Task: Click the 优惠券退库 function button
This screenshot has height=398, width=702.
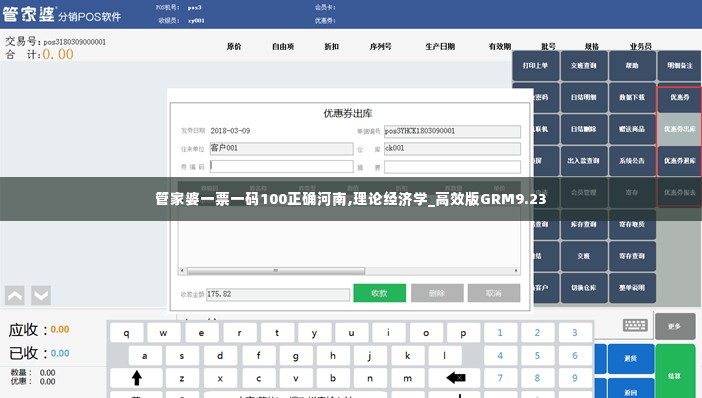Action: [x=680, y=161]
